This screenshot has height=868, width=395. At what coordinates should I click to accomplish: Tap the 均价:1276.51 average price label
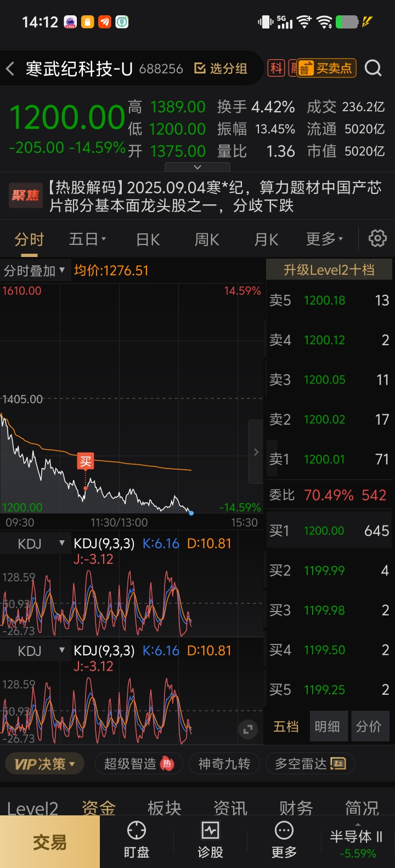(x=111, y=270)
